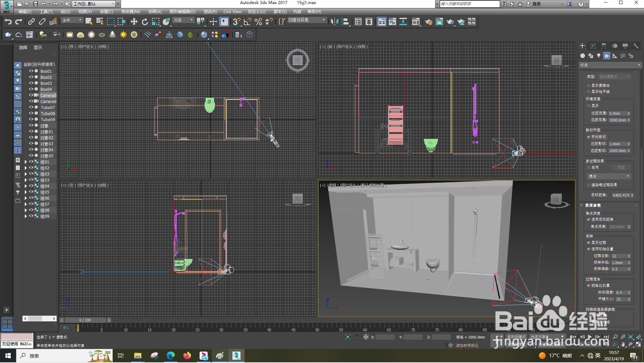
Task: Hide Box01 using its eye icon
Action: tap(31, 71)
